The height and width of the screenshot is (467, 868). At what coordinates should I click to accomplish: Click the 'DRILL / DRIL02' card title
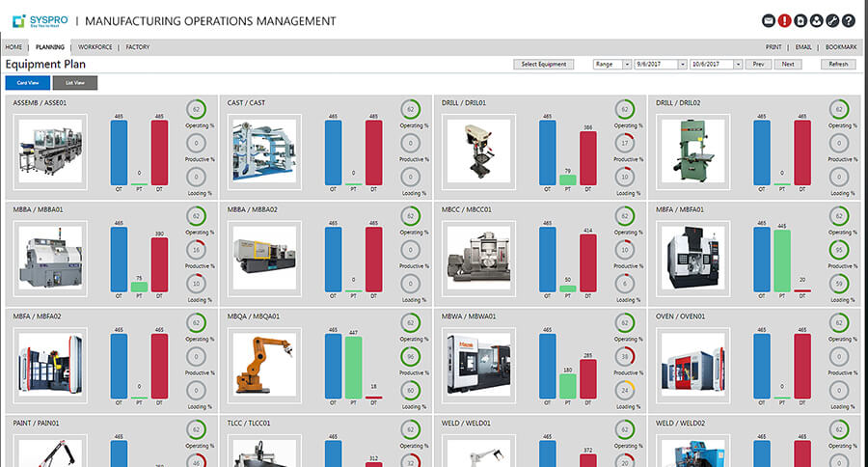tap(678, 103)
